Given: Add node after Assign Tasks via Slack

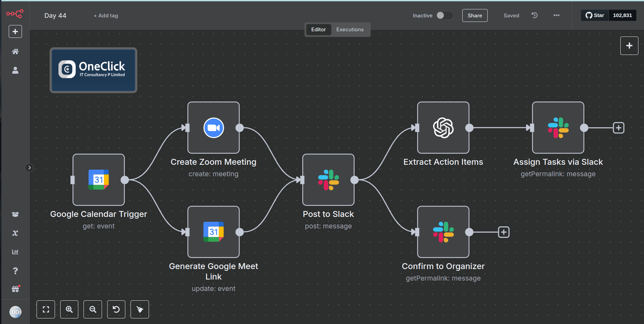Looking at the screenshot, I should [x=619, y=128].
